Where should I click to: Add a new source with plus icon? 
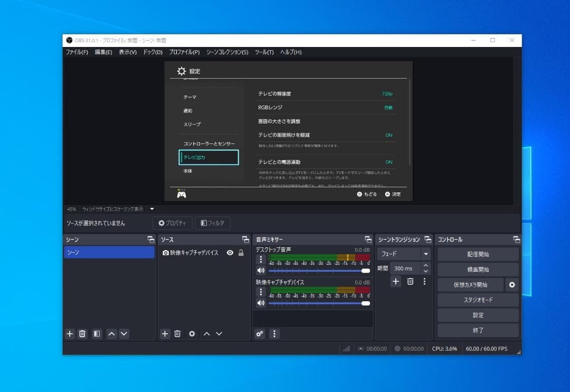click(x=165, y=333)
